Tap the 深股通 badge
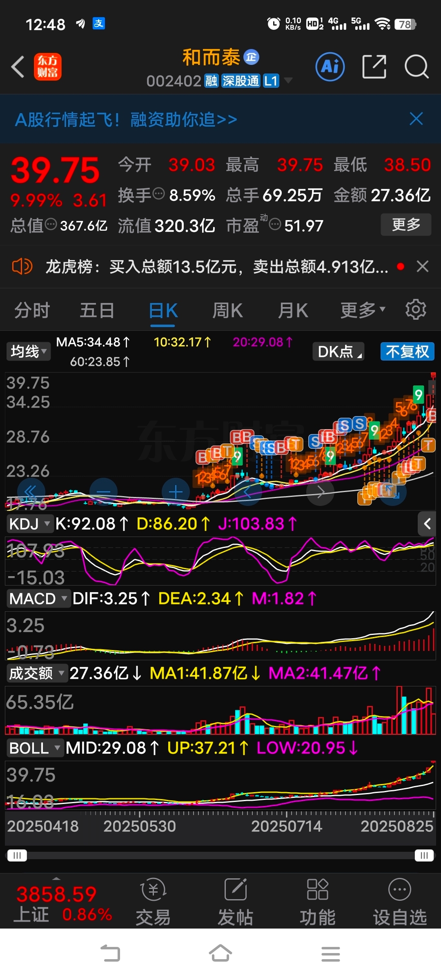 coord(241,81)
